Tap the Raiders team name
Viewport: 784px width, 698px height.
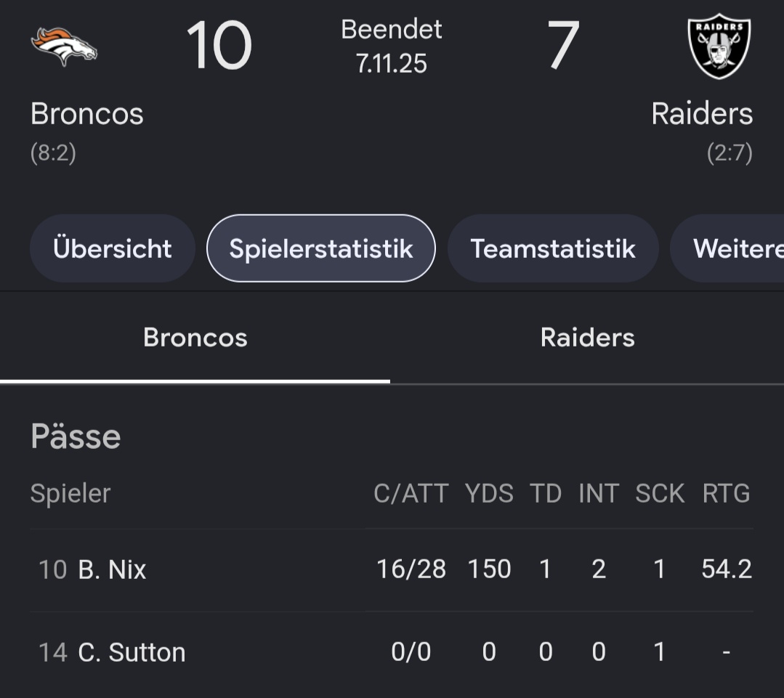click(702, 114)
